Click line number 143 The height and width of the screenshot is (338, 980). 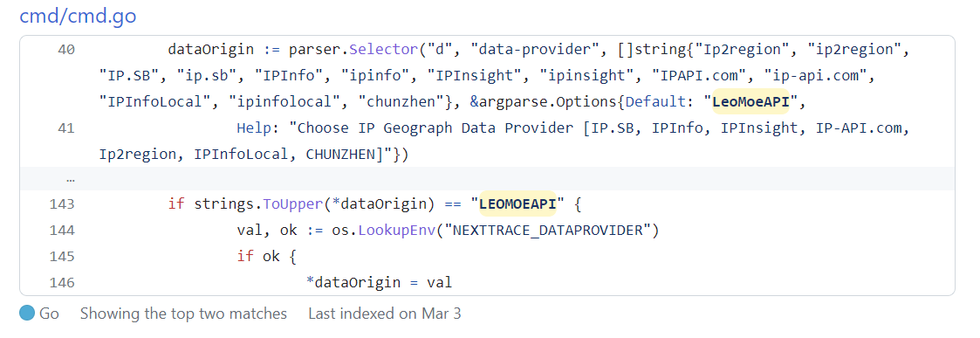pos(61,204)
